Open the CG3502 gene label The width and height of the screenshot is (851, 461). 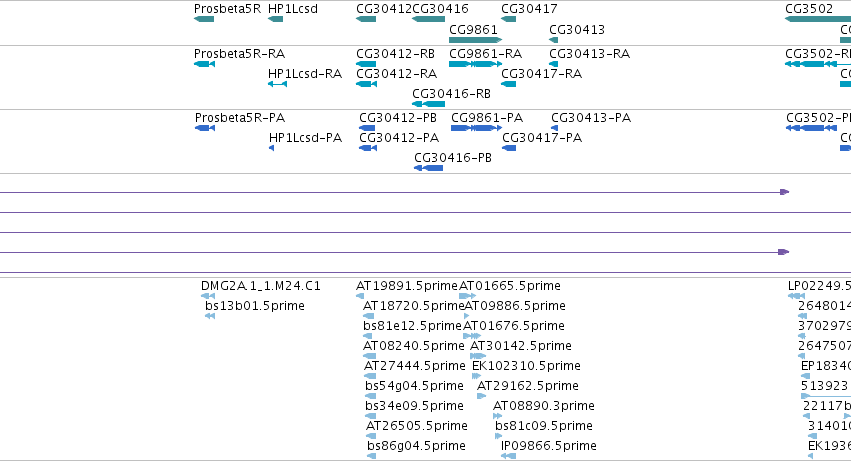point(809,9)
